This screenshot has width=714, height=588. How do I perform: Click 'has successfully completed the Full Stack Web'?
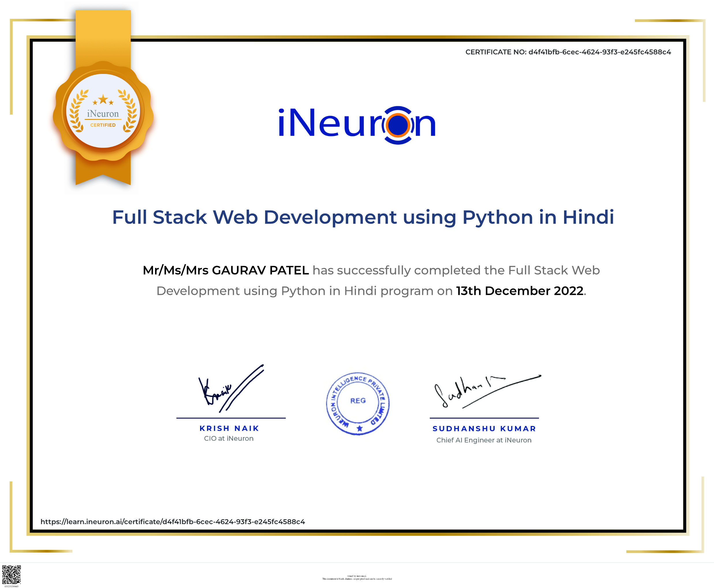[456, 270]
